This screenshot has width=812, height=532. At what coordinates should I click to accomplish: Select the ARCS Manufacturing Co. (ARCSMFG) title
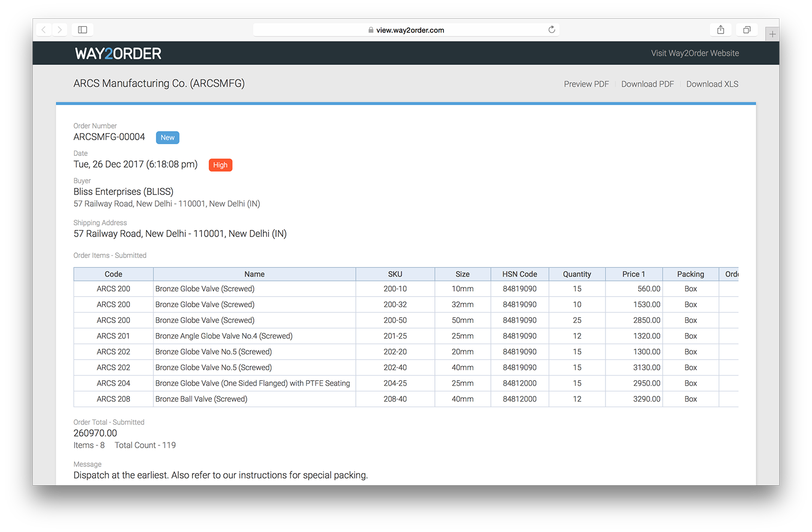click(x=159, y=83)
